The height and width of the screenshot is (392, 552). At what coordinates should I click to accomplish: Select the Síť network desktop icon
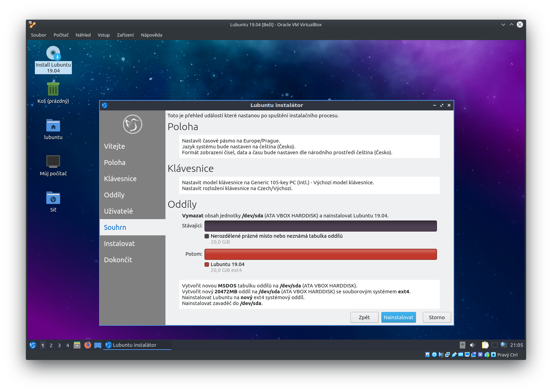(53, 202)
